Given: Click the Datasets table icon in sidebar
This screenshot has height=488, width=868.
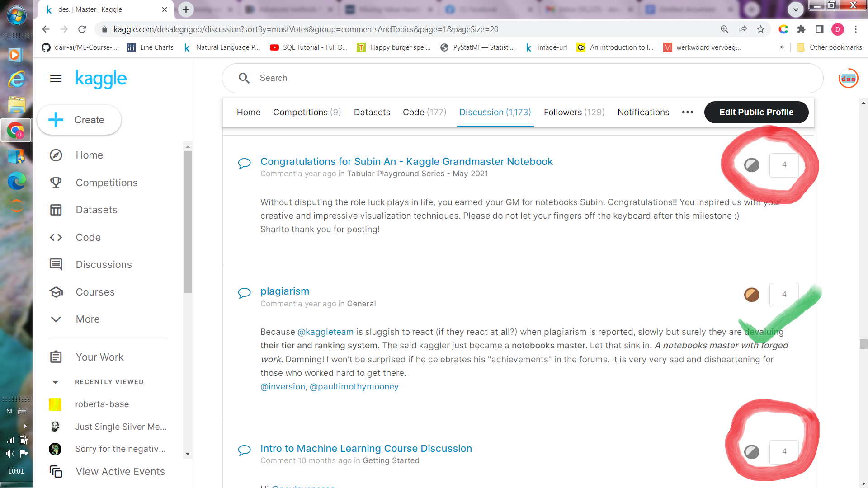Looking at the screenshot, I should 56,210.
